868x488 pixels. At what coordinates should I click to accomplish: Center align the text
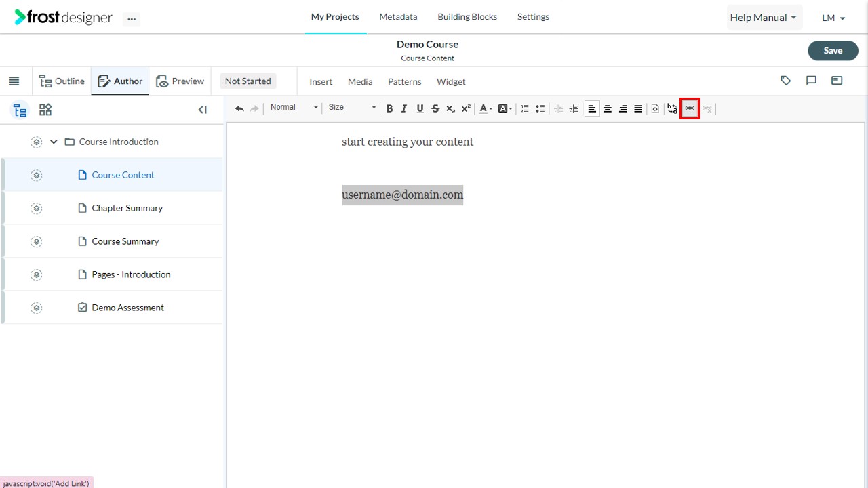tap(608, 108)
